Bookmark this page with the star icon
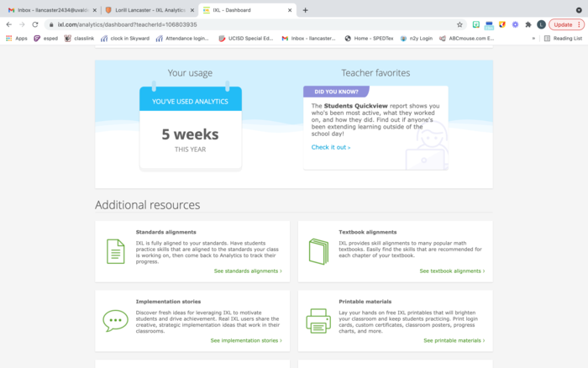588x368 pixels. click(x=459, y=24)
